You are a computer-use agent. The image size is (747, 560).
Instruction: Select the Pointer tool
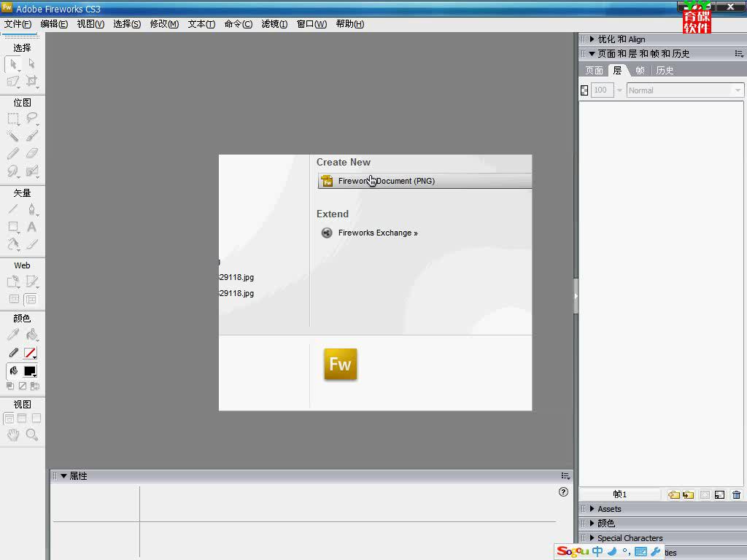tap(13, 64)
